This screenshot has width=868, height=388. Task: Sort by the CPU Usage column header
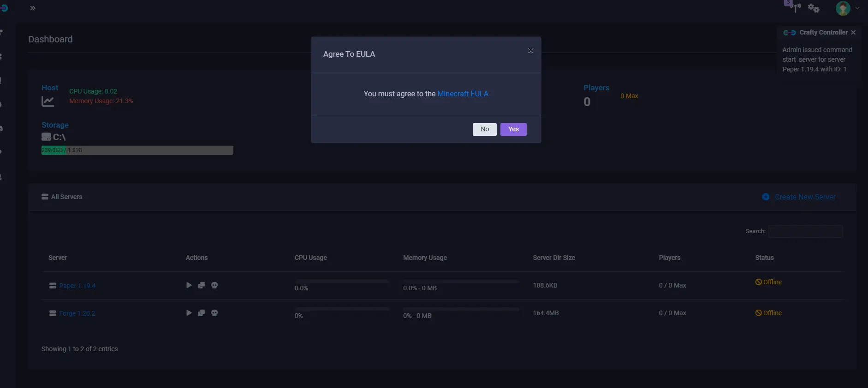[310, 258]
